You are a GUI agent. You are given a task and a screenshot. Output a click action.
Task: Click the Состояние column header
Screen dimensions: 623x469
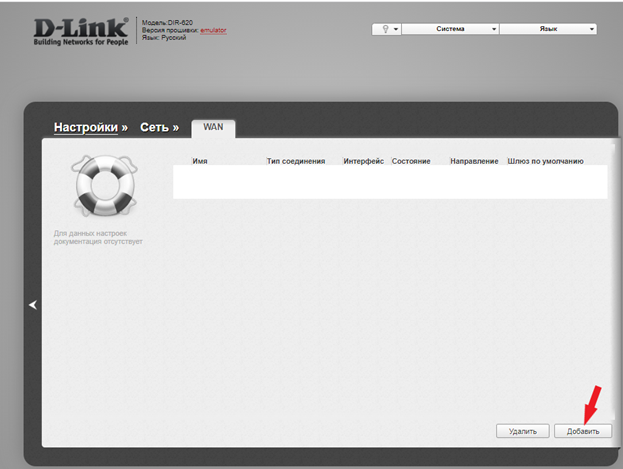(x=411, y=161)
